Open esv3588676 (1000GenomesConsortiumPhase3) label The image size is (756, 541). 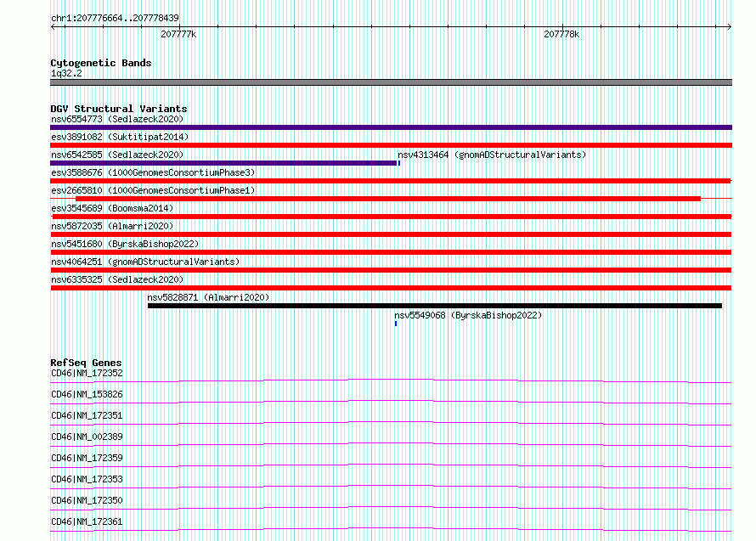click(x=153, y=172)
